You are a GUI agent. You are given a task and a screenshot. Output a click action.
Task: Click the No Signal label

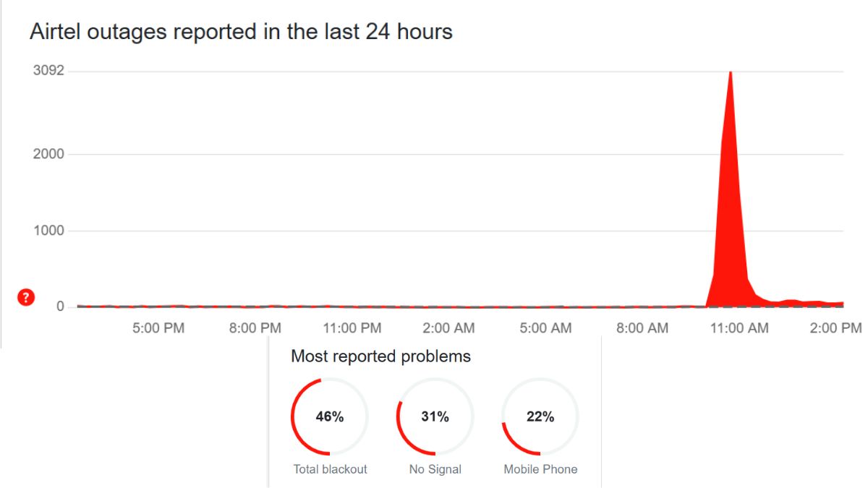tap(435, 469)
